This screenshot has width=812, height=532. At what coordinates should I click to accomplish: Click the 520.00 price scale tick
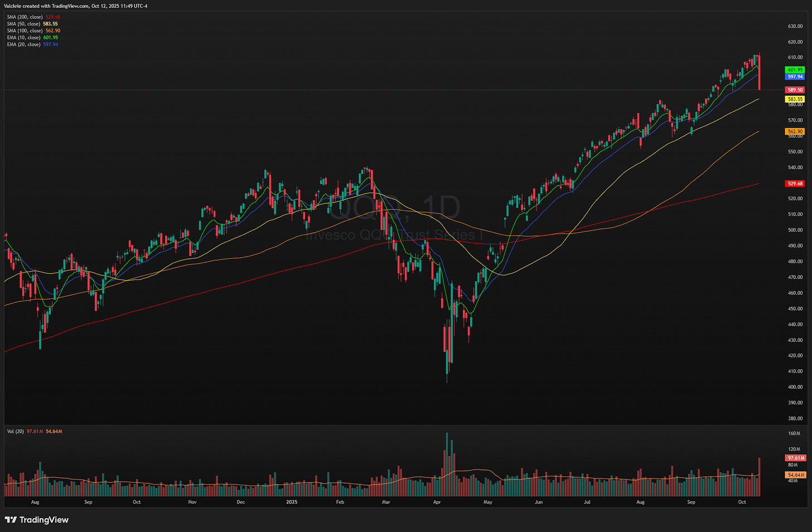click(x=795, y=199)
